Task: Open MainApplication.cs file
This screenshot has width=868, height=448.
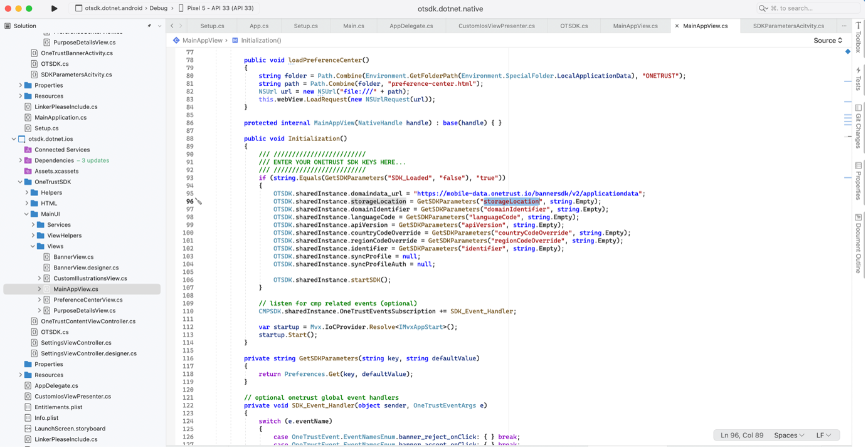Action: pyautogui.click(x=60, y=117)
